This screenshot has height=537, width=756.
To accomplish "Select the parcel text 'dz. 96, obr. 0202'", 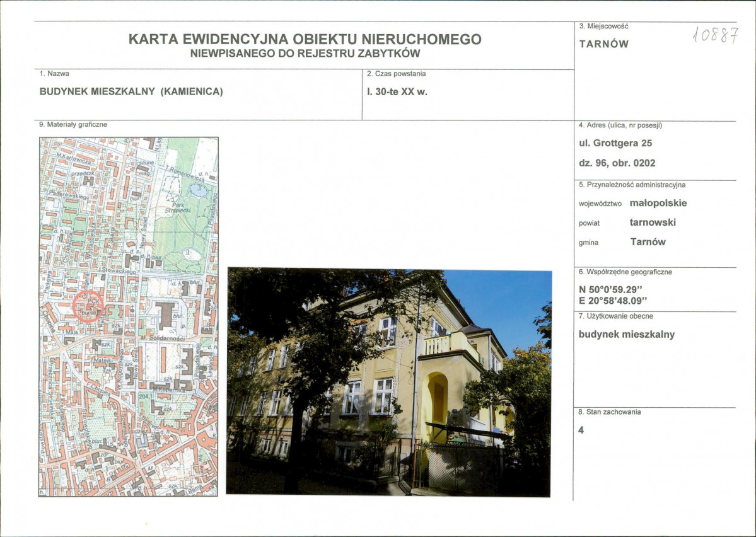I will click(x=617, y=163).
